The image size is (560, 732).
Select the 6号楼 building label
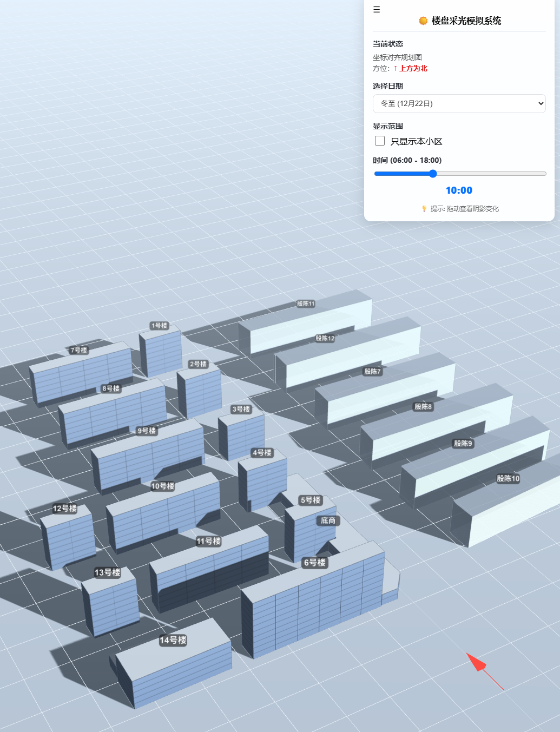[x=314, y=563]
